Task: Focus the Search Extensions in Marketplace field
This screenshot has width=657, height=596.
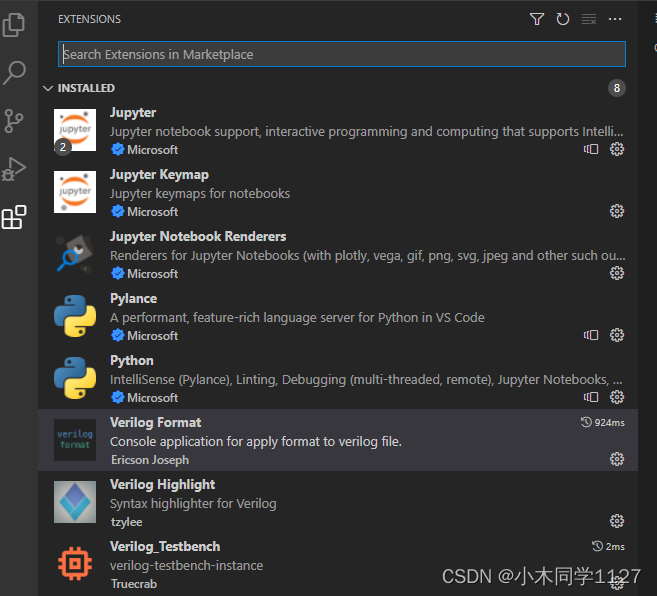Action: pos(341,54)
